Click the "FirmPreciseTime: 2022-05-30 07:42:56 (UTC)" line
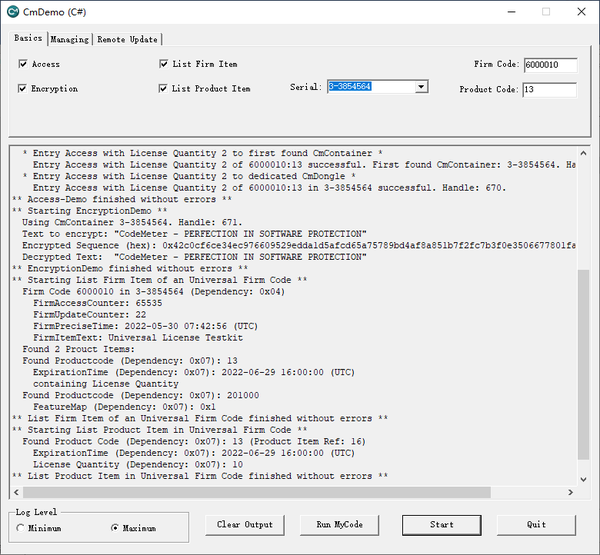 [x=145, y=326]
